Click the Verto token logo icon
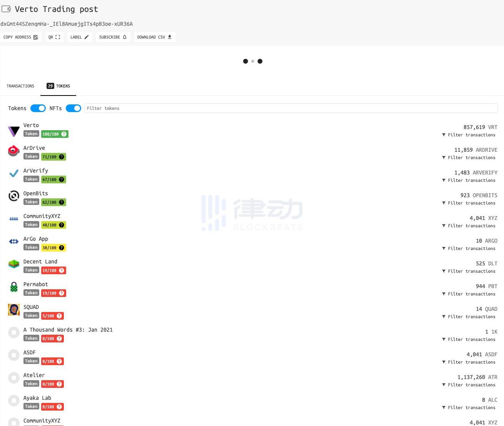504x426 pixels. pyautogui.click(x=14, y=131)
